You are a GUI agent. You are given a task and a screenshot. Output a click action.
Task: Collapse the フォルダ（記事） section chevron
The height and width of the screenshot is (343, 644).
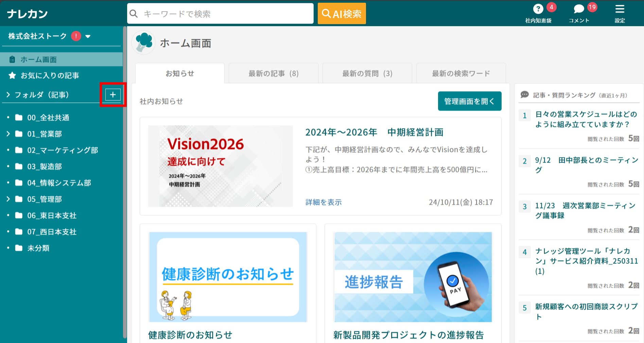(8, 95)
